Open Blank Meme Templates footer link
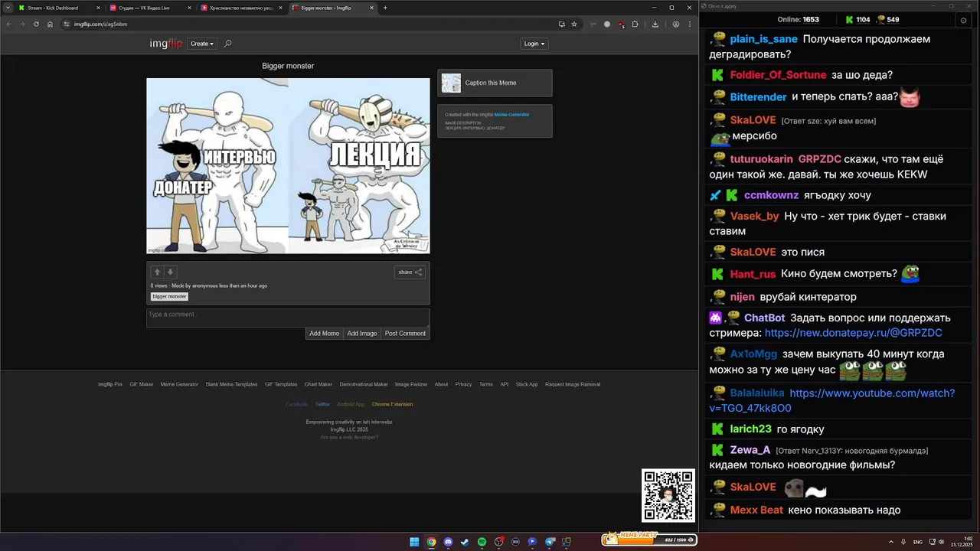This screenshot has width=980, height=551. click(x=231, y=384)
